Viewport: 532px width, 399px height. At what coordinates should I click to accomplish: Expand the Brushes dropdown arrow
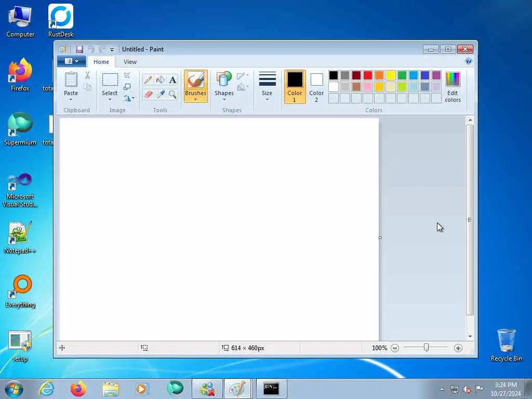(196, 100)
